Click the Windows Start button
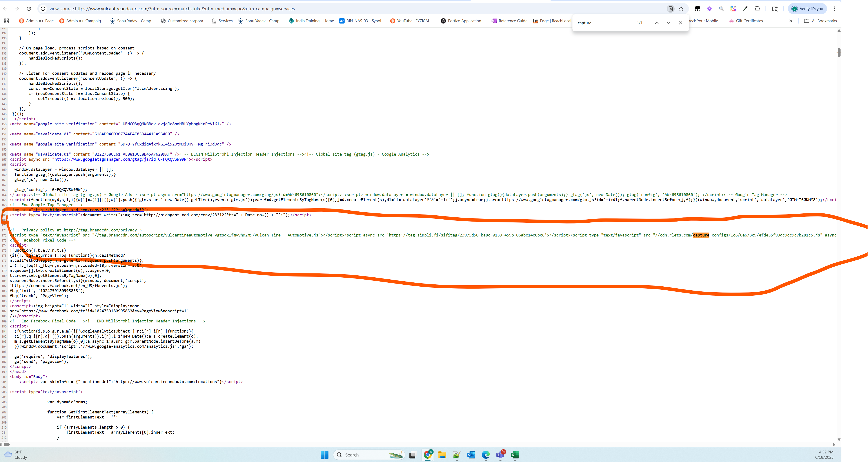 [325, 455]
